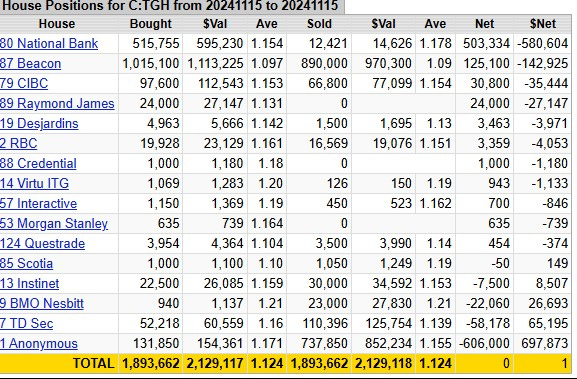The width and height of the screenshot is (577, 379).
Task: Click the Sold column header
Action: coord(319,24)
